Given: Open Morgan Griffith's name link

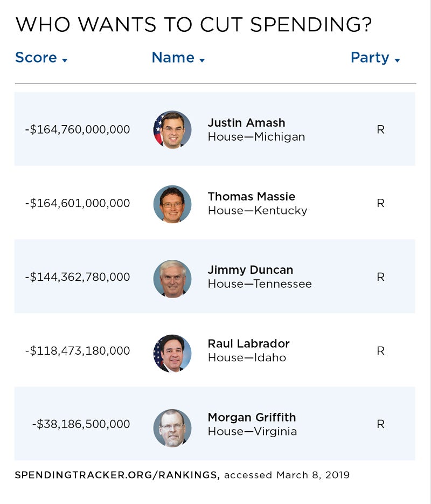Looking at the screenshot, I should (x=252, y=418).
